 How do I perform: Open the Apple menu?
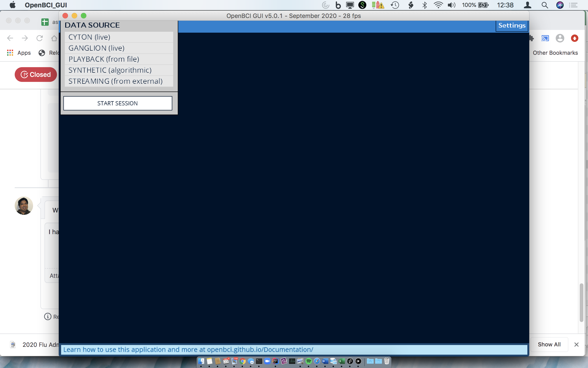tap(12, 5)
